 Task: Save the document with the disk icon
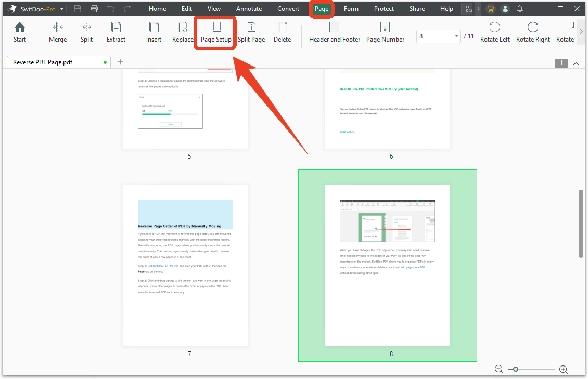[x=77, y=9]
